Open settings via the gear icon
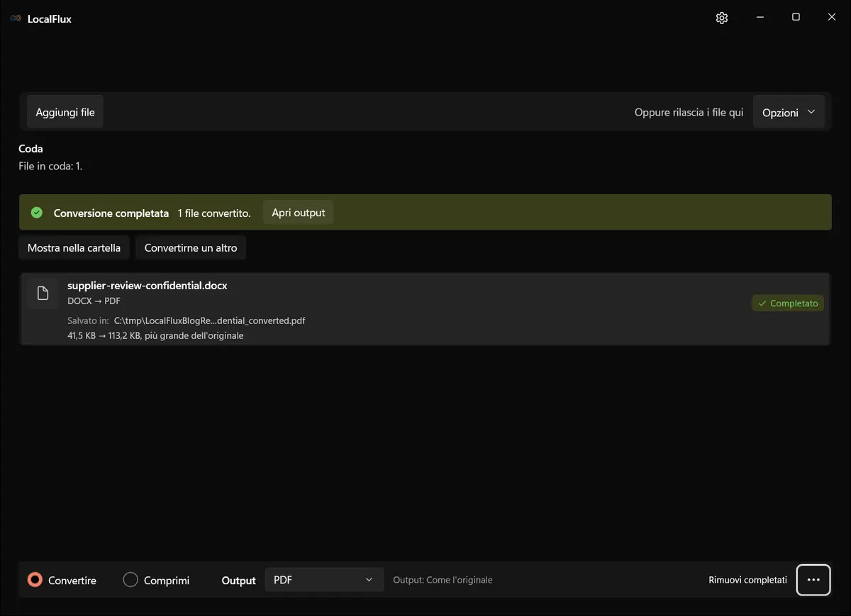 (x=722, y=18)
